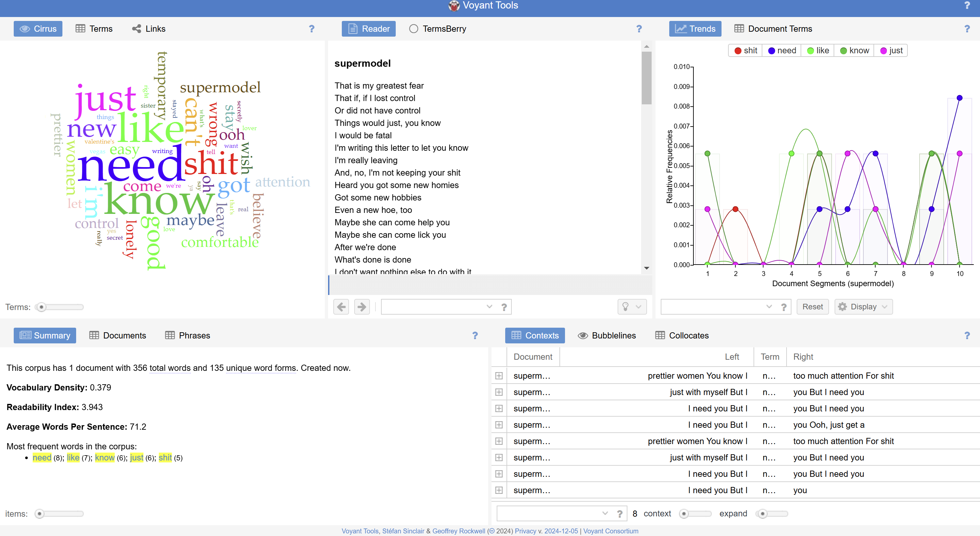Toggle the 'know' series in Trends legend

click(855, 51)
